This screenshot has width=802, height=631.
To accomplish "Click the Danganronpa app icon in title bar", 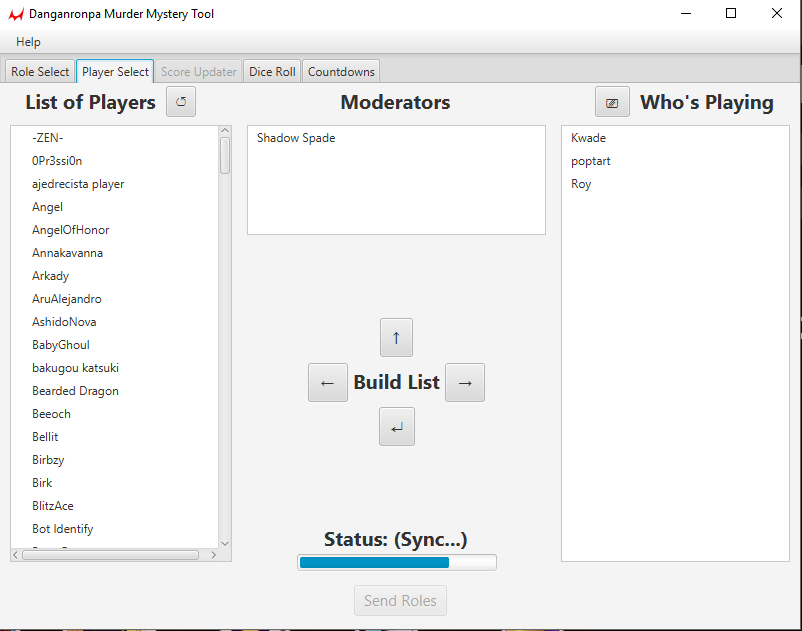I will [x=16, y=14].
